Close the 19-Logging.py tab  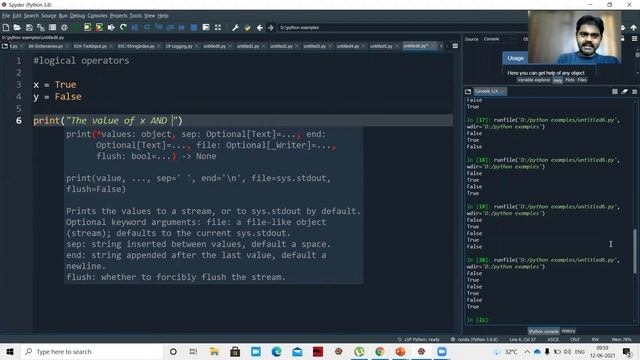[196, 46]
